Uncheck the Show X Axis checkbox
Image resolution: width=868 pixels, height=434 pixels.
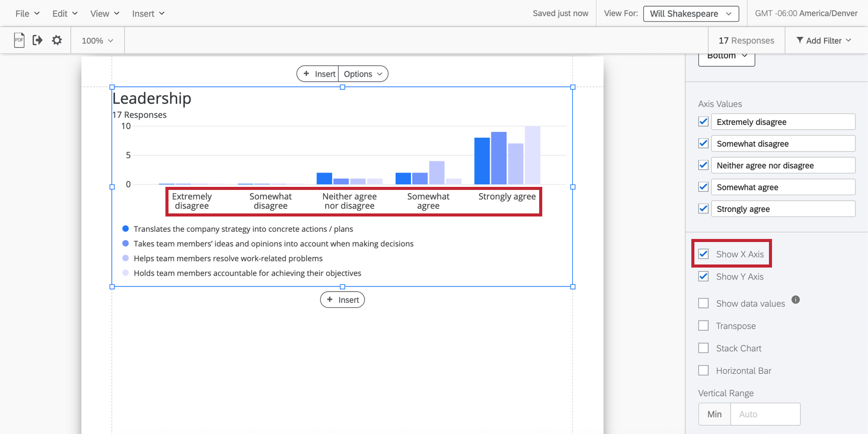(704, 254)
